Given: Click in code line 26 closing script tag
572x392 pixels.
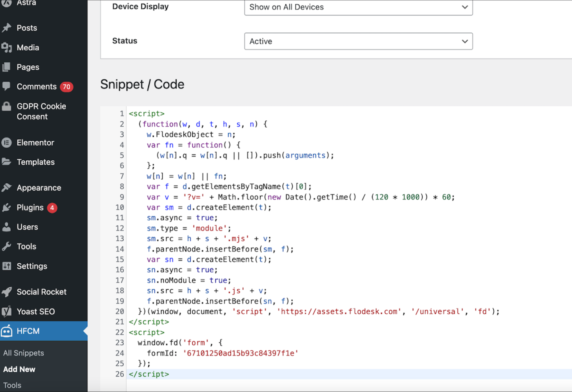Looking at the screenshot, I should click(x=149, y=374).
